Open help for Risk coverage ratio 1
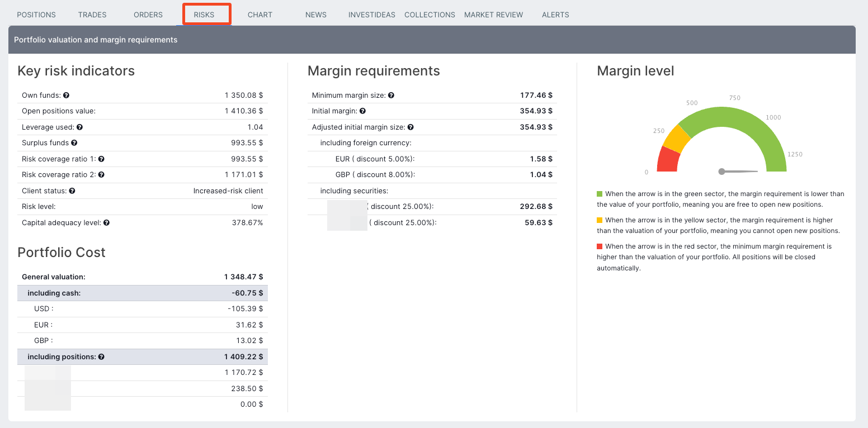 (101, 159)
